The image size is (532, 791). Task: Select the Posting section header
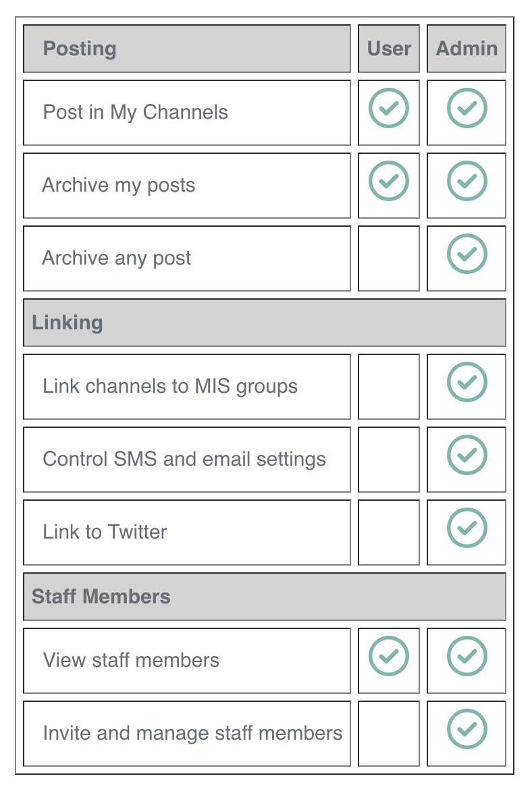pyautogui.click(x=187, y=49)
